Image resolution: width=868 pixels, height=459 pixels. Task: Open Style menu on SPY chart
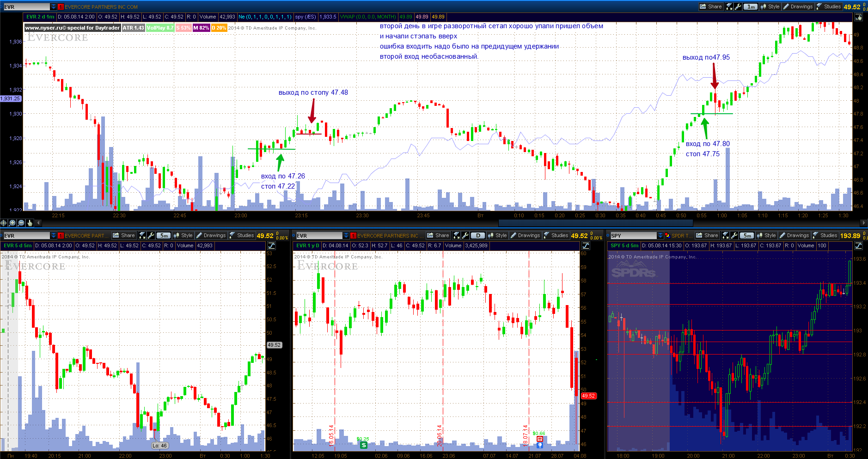(x=766, y=235)
